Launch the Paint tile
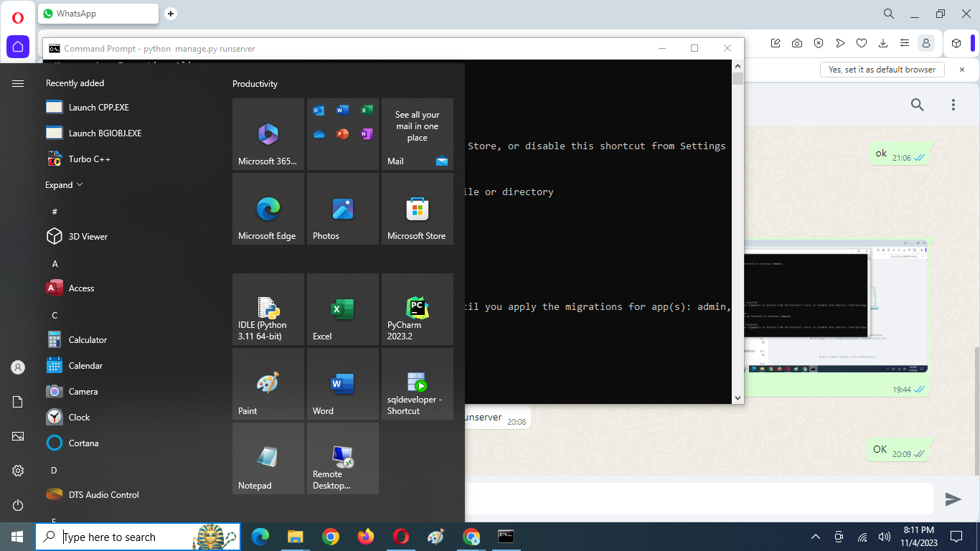 [268, 384]
